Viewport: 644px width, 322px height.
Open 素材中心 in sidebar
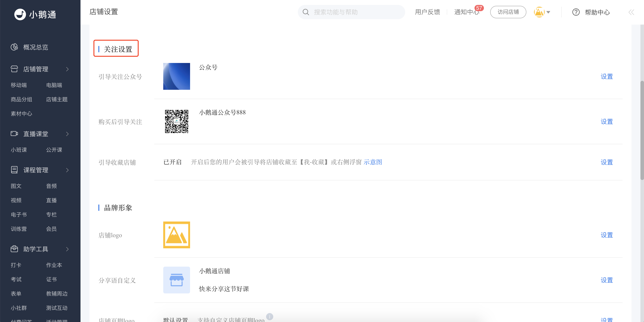click(21, 114)
